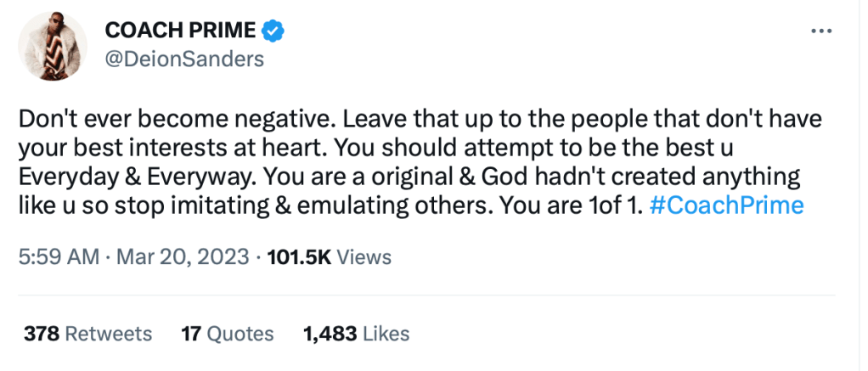Click the blue verified checkmark badge
868x371 pixels.
273,31
